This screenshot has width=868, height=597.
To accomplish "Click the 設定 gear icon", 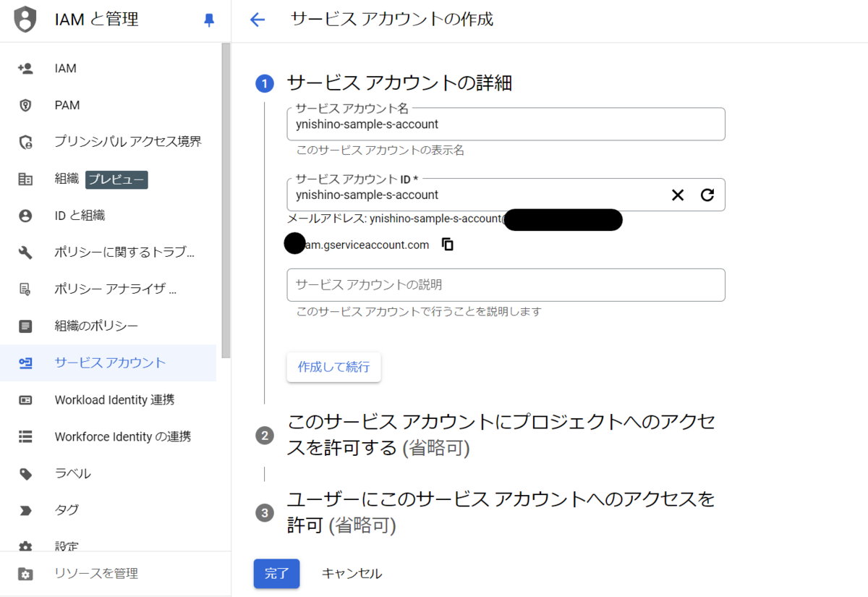I will coord(25,546).
